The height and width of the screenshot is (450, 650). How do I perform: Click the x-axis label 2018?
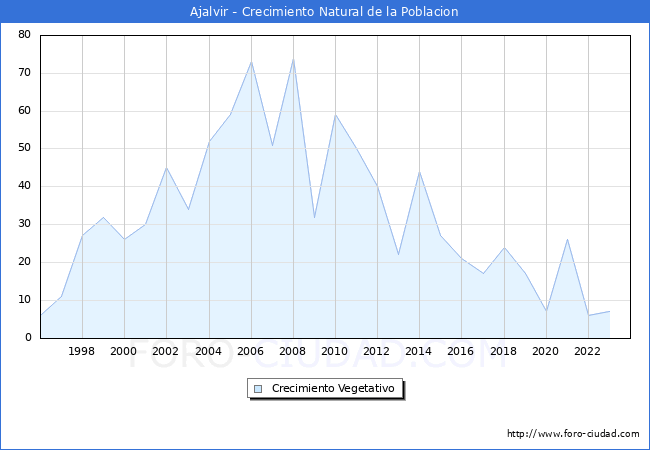pyautogui.click(x=504, y=351)
